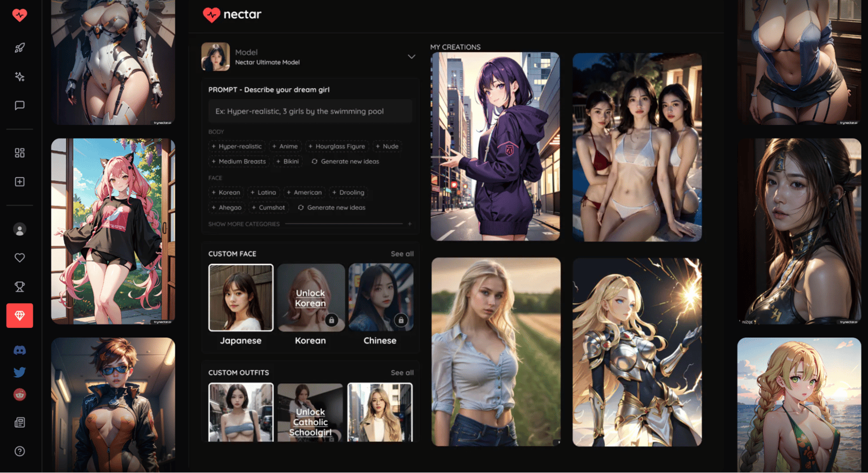Viewport: 868px width, 473px height.
Task: Click the Unlock Catholic Schoolgirl link
Action: [310, 422]
